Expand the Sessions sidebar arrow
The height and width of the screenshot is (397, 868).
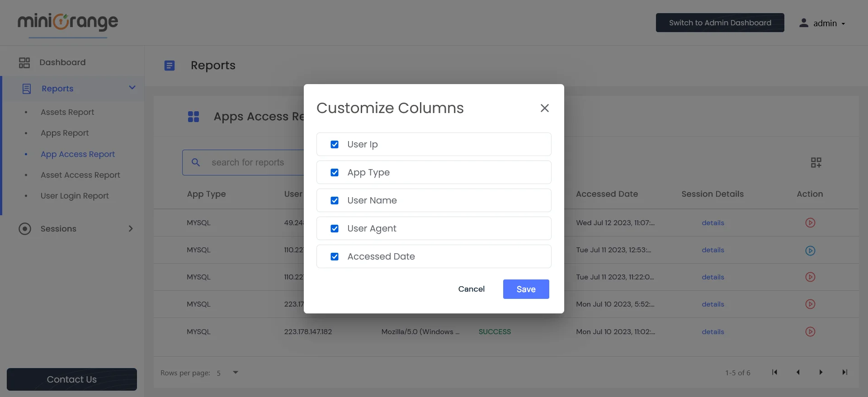click(x=131, y=229)
